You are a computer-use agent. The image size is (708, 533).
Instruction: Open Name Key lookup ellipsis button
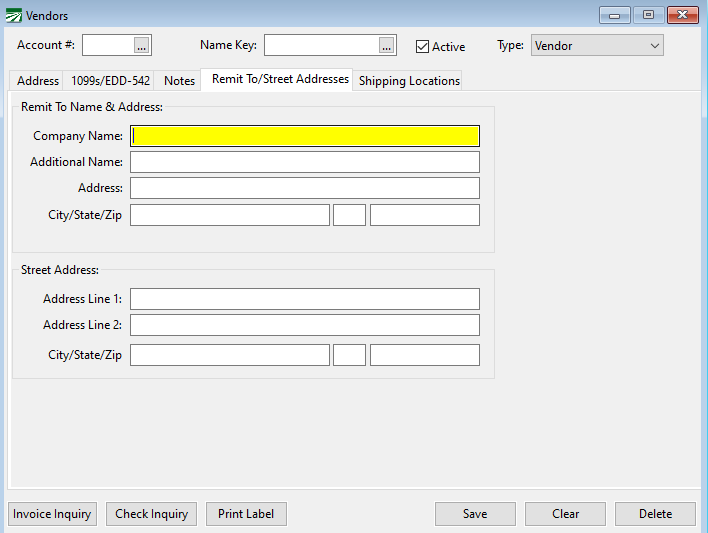click(x=386, y=45)
